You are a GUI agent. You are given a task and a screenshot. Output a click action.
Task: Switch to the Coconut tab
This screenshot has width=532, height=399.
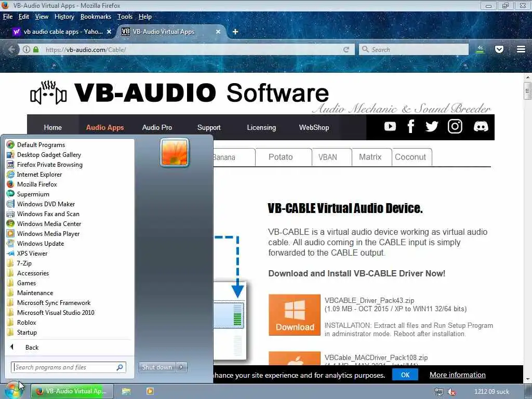412,157
